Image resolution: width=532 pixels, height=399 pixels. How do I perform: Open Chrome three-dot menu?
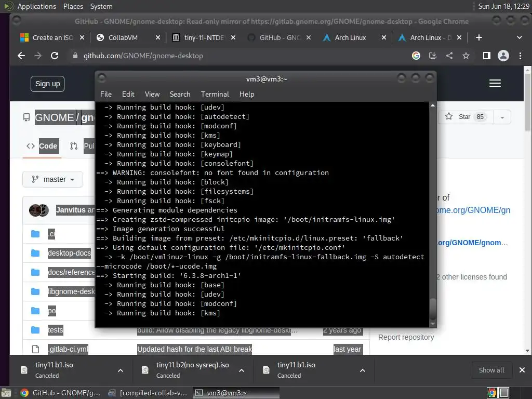point(520,56)
